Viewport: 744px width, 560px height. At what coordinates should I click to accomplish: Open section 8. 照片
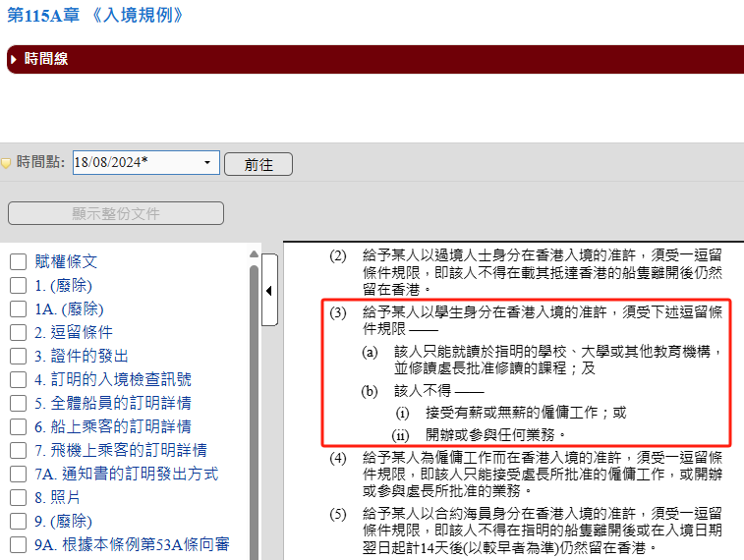tap(57, 497)
